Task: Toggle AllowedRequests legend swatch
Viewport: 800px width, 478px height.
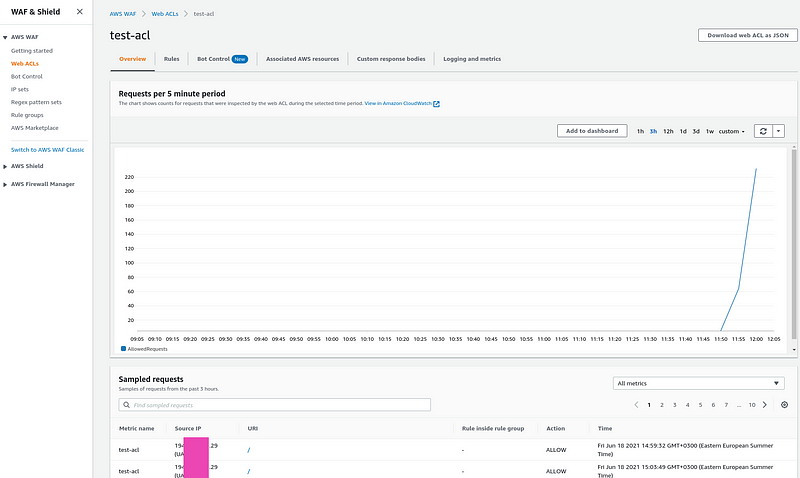Action: click(123, 349)
